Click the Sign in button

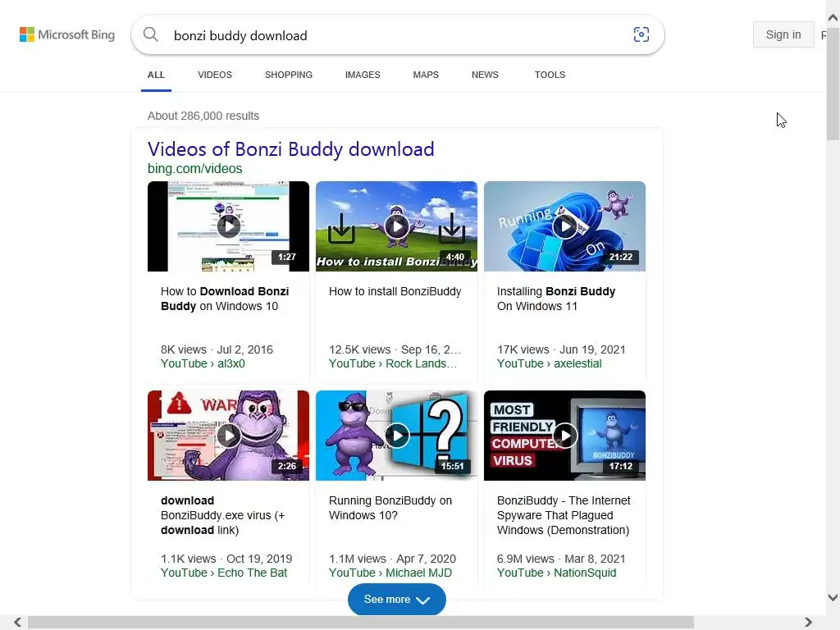point(783,34)
